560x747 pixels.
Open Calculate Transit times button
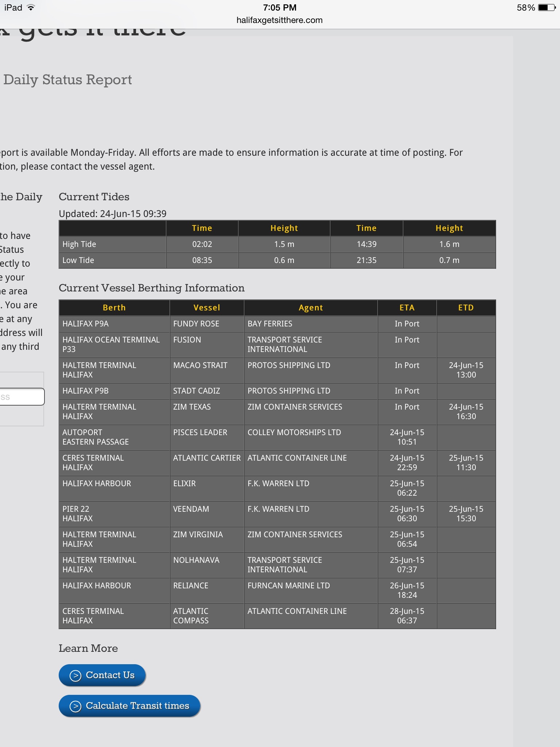tap(129, 706)
